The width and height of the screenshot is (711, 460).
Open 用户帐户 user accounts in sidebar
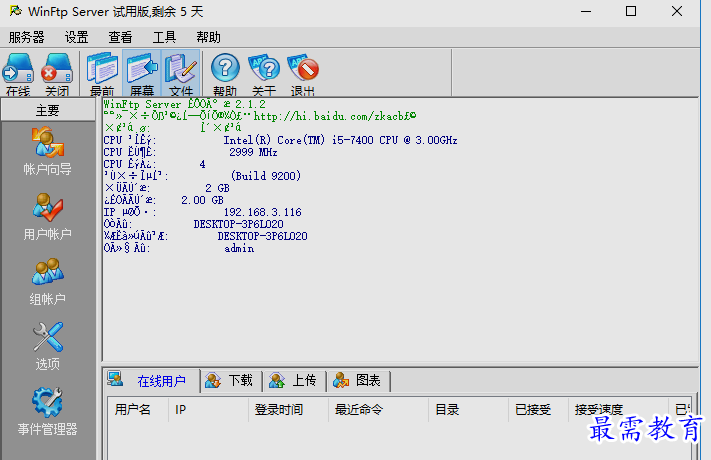pos(48,216)
